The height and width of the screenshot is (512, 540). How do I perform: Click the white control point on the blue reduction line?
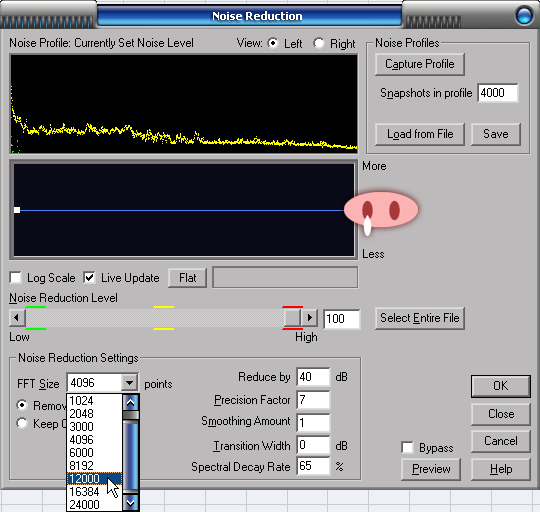[17, 210]
